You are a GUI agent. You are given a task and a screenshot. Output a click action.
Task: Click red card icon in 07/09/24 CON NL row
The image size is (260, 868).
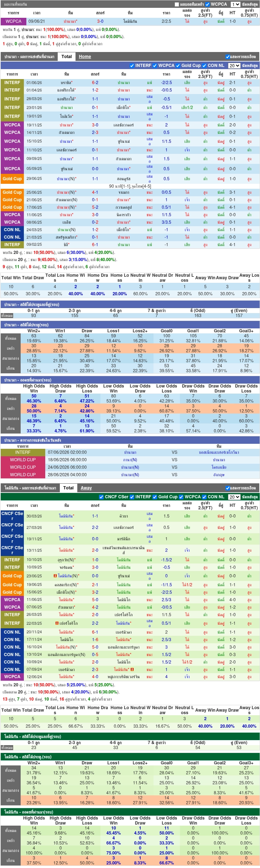tap(132, 669)
